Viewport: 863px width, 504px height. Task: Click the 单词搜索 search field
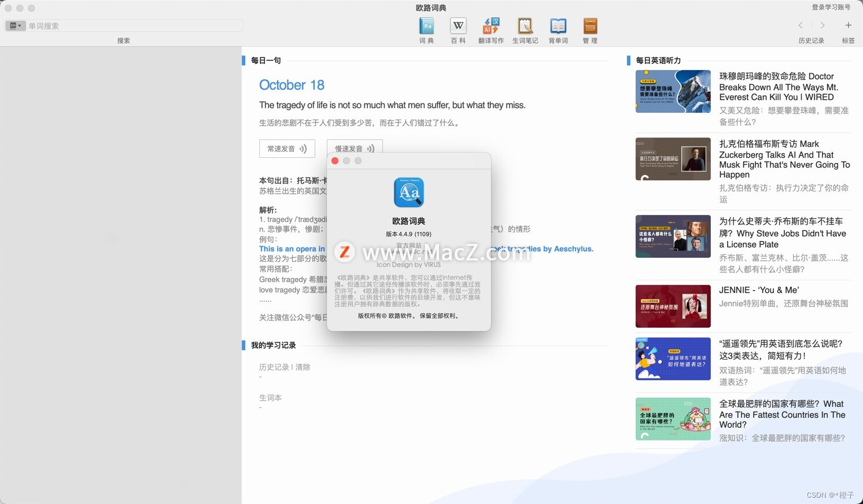[x=133, y=25]
